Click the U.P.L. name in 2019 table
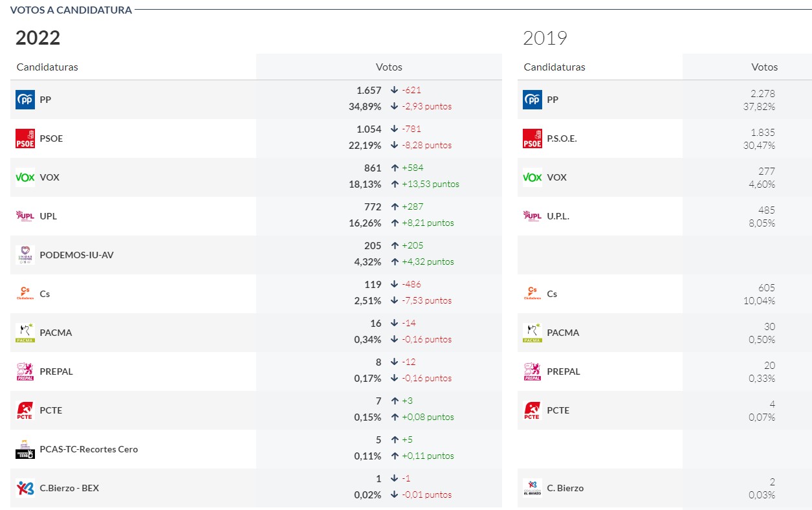 tap(558, 216)
